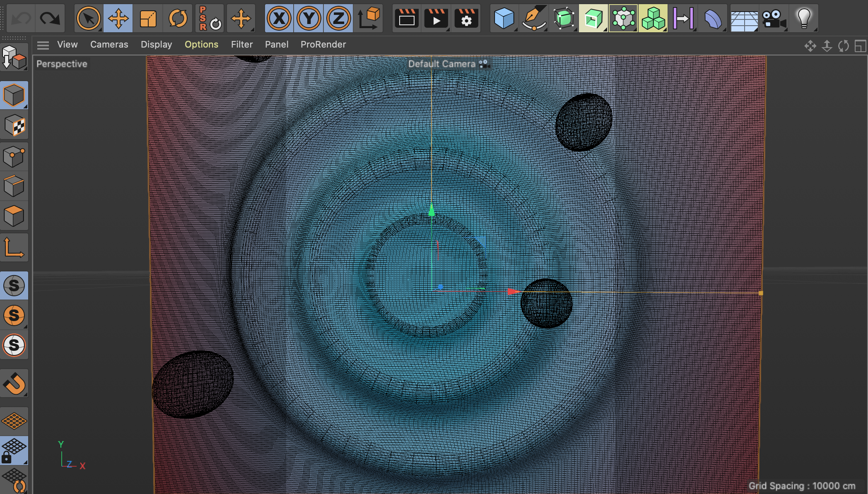Add a Light object

click(803, 18)
